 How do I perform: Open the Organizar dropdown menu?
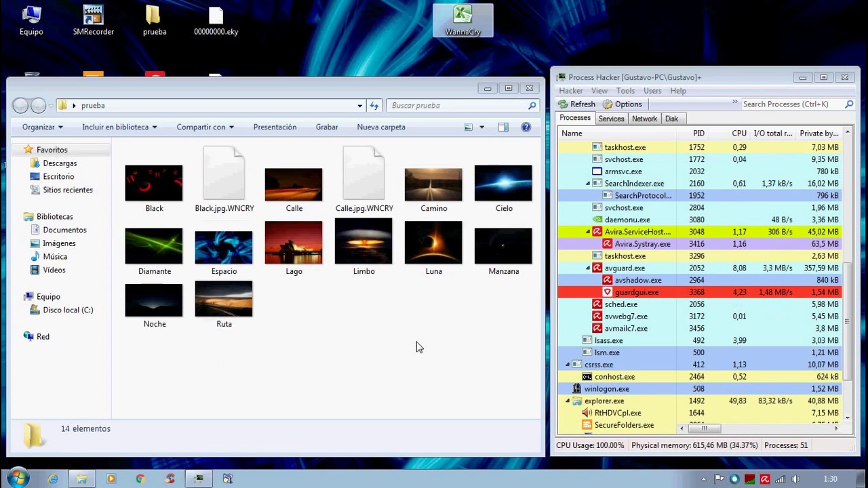(42, 127)
